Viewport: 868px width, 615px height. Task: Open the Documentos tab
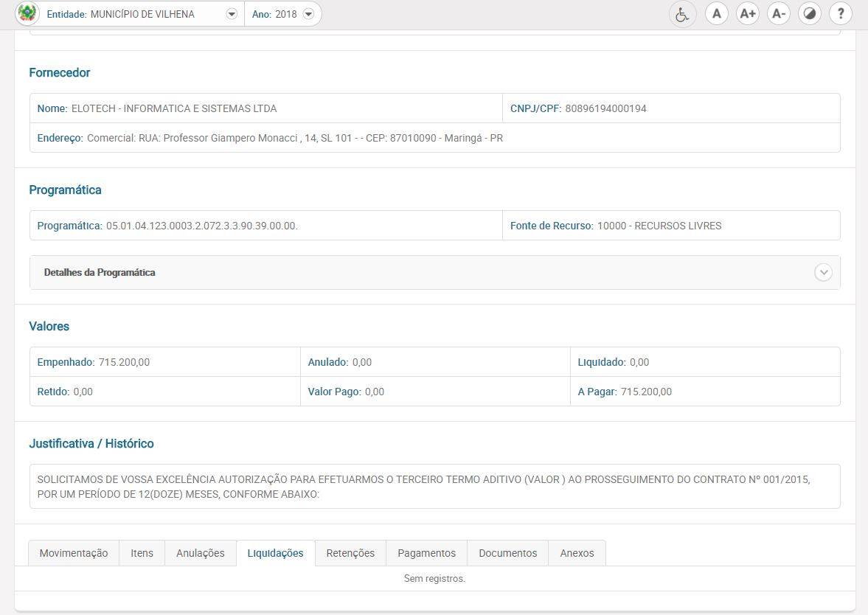pyautogui.click(x=507, y=553)
